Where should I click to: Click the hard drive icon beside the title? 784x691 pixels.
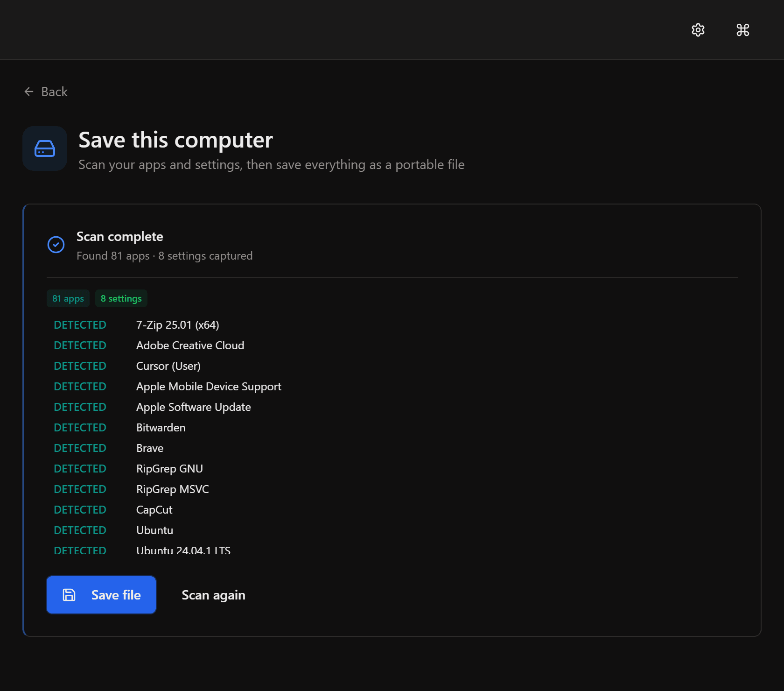coord(45,148)
